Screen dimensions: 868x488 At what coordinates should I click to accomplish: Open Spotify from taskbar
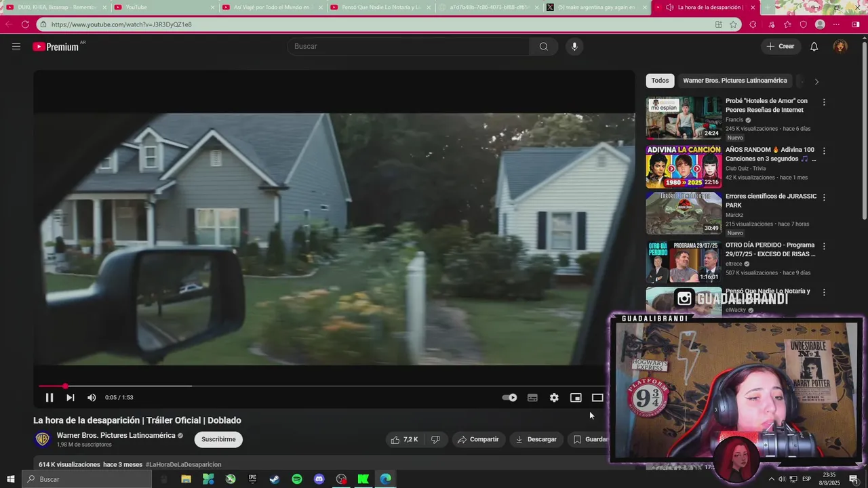[x=297, y=479]
